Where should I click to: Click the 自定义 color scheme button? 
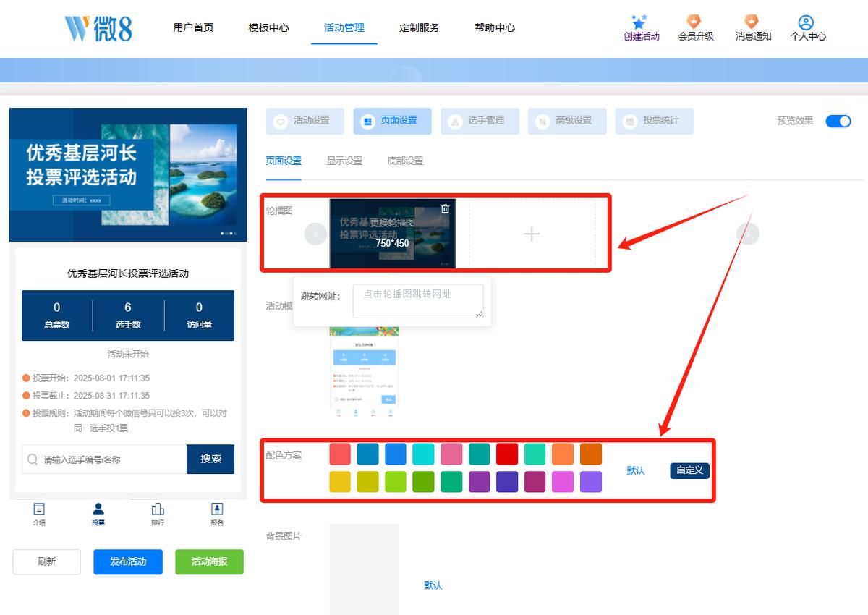click(x=690, y=470)
